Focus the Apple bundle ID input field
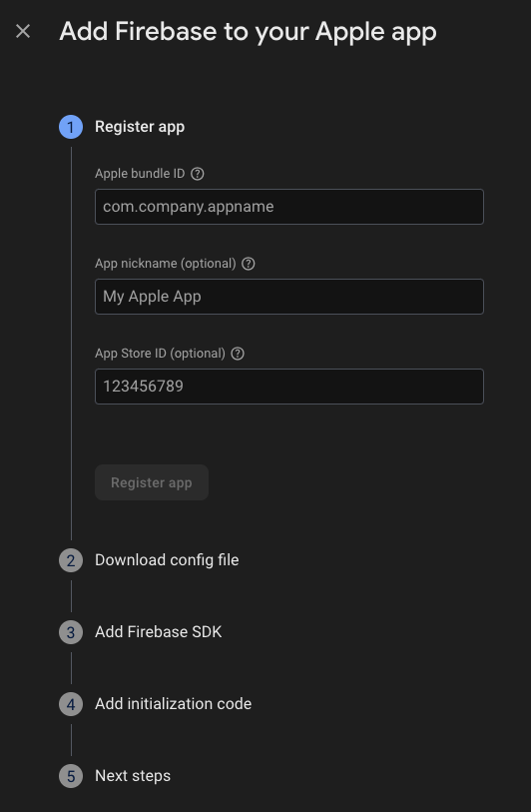This screenshot has width=531, height=812. tap(289, 207)
